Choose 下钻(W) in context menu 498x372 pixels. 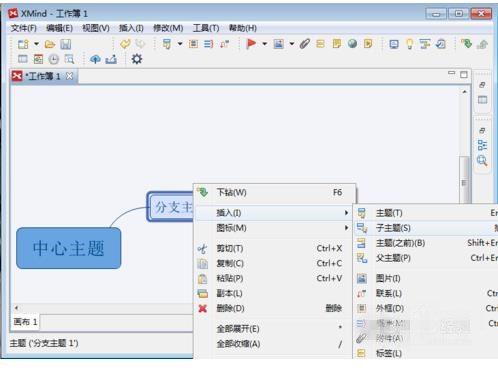274,192
